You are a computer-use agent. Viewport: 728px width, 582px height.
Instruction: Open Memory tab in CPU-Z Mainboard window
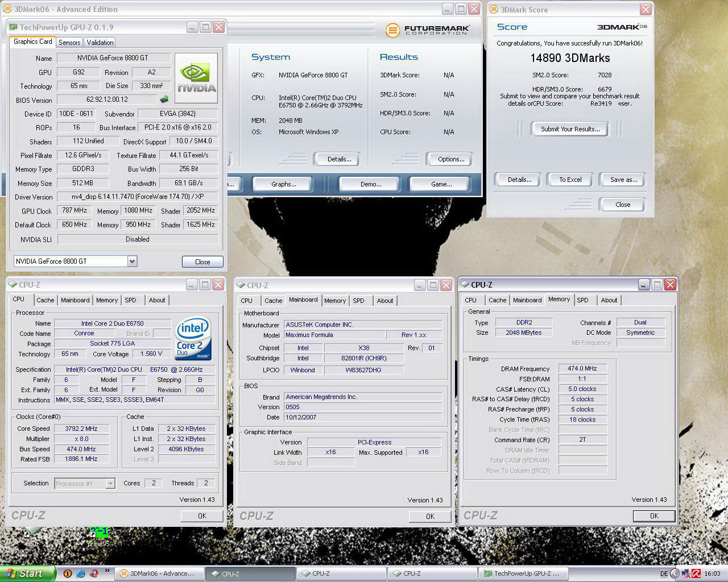pyautogui.click(x=335, y=301)
